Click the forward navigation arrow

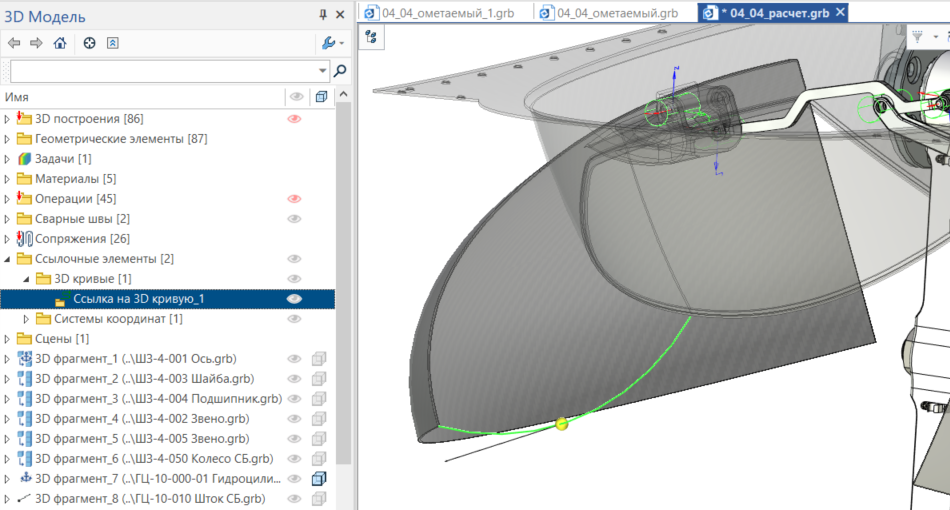[36, 43]
